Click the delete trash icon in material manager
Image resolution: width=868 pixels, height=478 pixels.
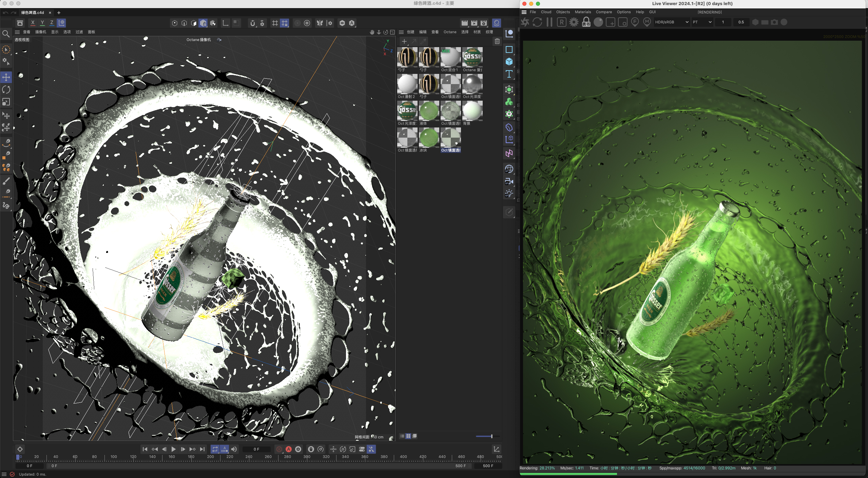tap(497, 41)
